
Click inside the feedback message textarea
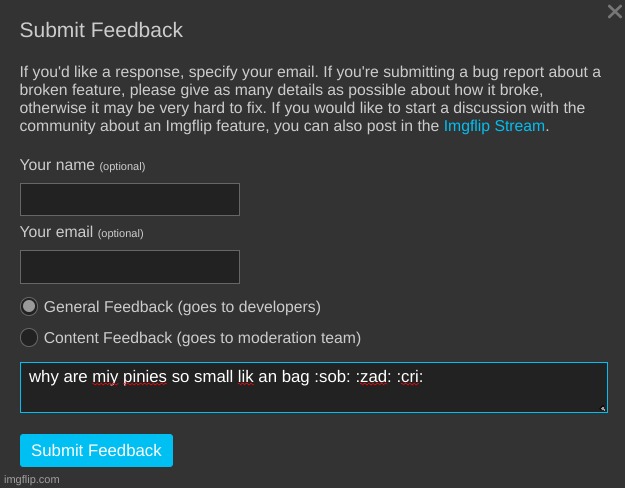pos(313,395)
